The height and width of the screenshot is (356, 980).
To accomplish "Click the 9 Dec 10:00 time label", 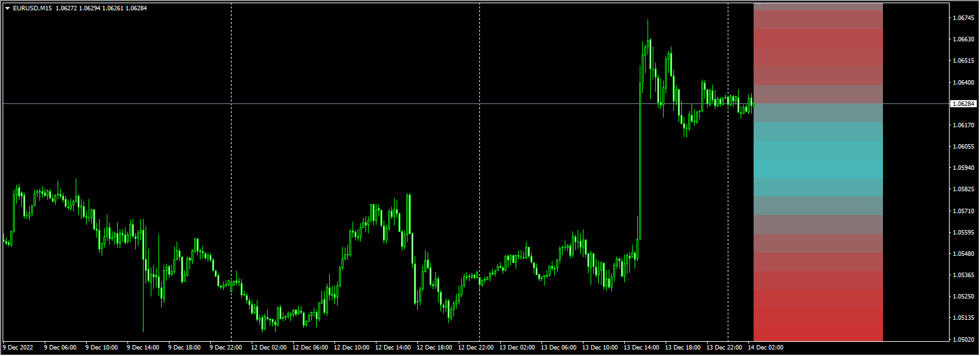I will (101, 348).
